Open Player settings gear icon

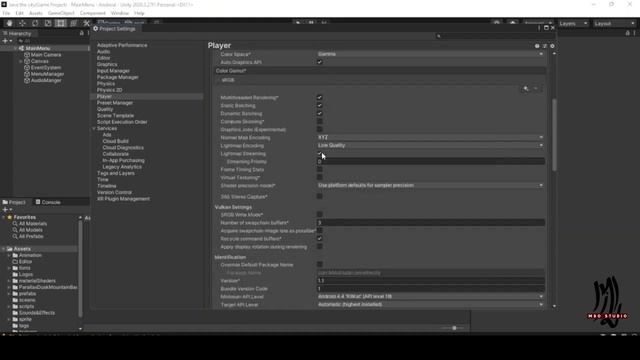point(552,46)
